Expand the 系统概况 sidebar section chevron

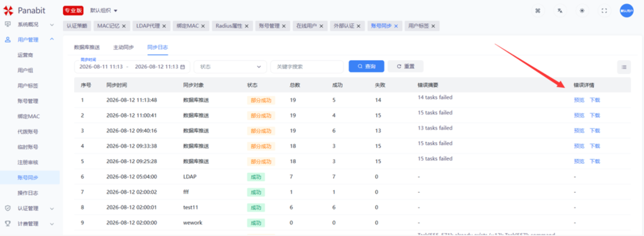coord(52,24)
